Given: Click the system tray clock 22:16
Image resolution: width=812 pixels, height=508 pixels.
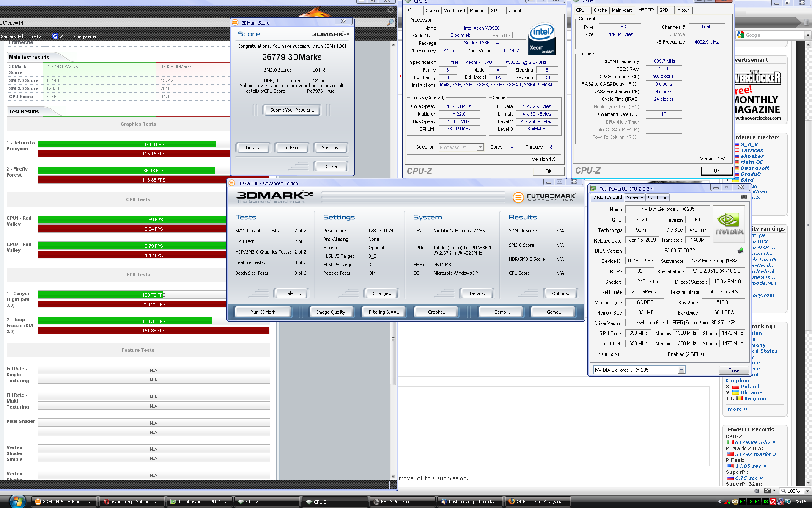Looking at the screenshot, I should click(x=800, y=502).
